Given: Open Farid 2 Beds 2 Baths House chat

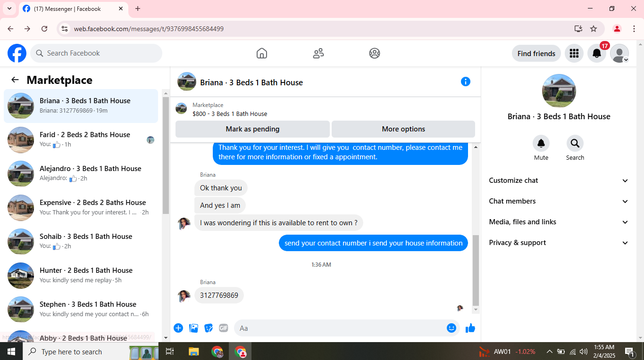Looking at the screenshot, I should click(x=81, y=140).
